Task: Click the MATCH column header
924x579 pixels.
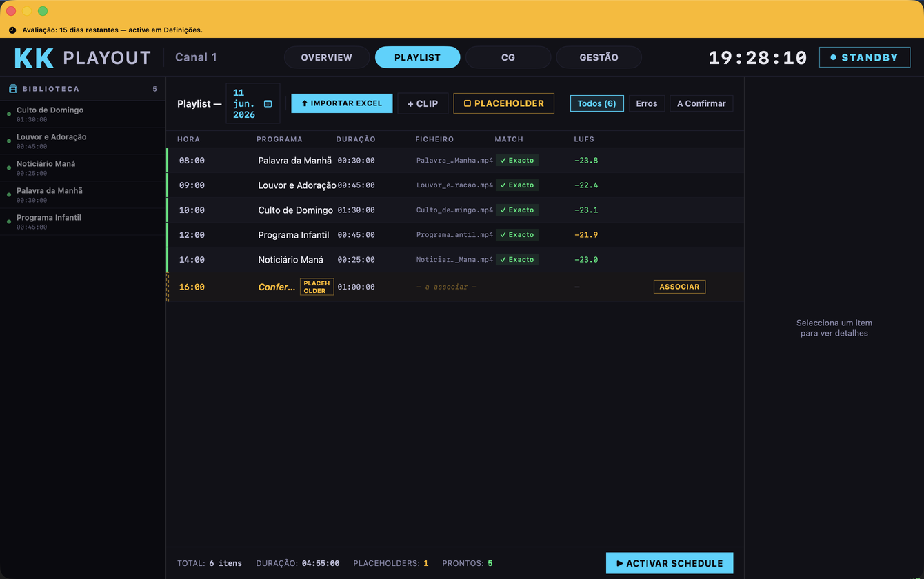Action: coord(509,139)
